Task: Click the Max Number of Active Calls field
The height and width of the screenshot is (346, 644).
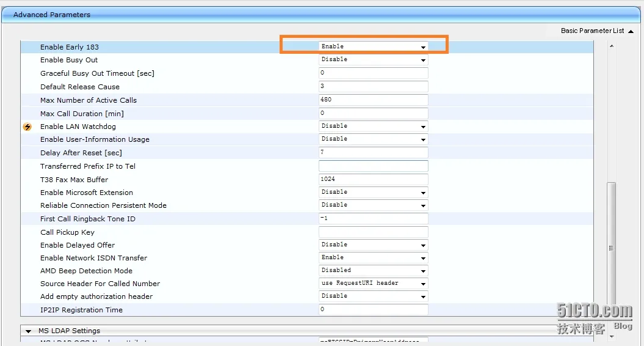Action: (374, 100)
